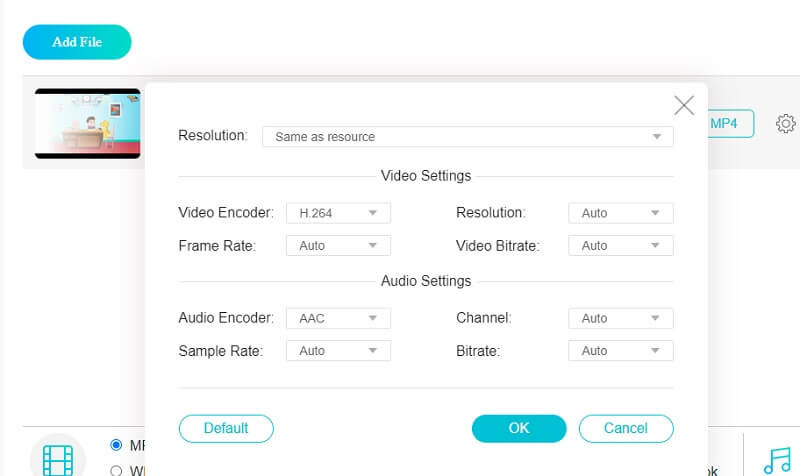
Task: Click the Add File button
Action: point(77,42)
